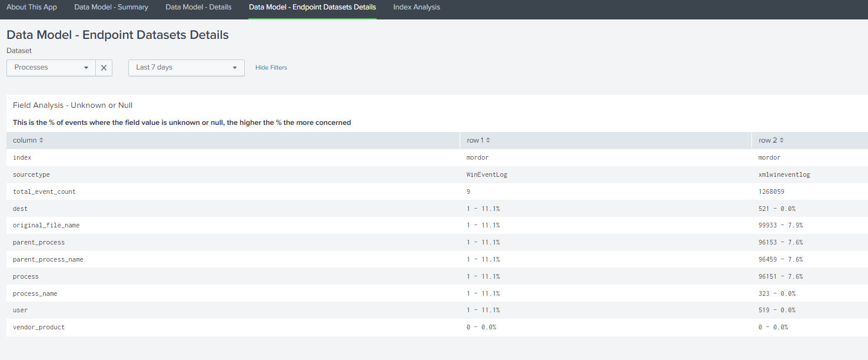Click the '99933 - 7.9%' cell

click(x=781, y=226)
